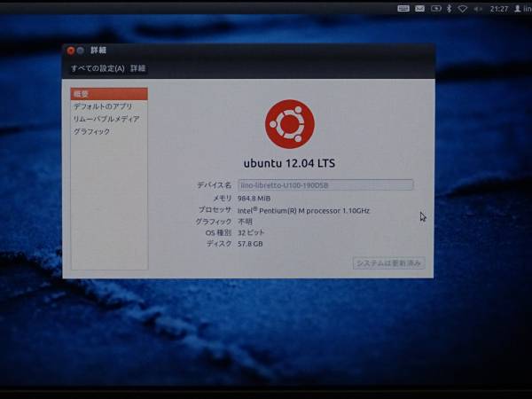Image resolution: width=532 pixels, height=399 pixels.
Task: Select 概要 in the sidebar
Action: coord(109,94)
